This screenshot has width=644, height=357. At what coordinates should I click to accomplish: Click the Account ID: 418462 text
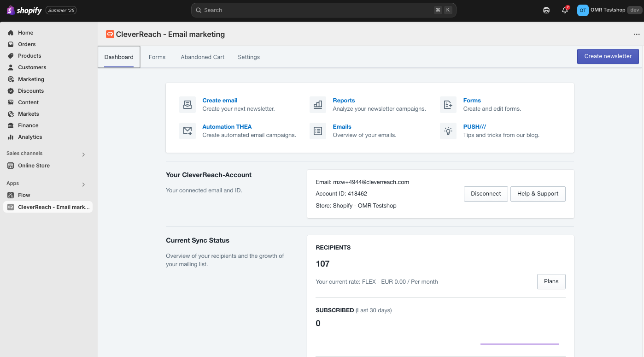[x=341, y=194]
